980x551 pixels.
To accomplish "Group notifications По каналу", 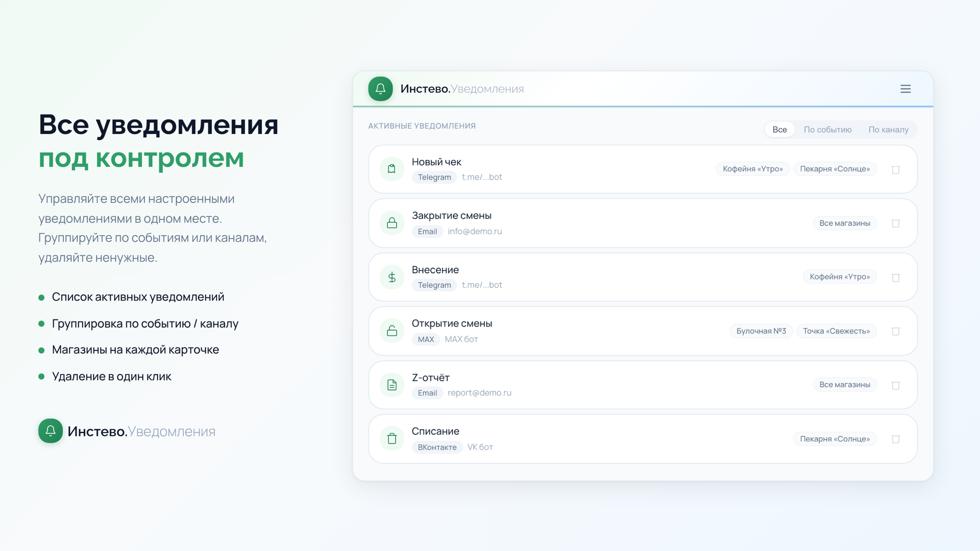I will pyautogui.click(x=888, y=130).
